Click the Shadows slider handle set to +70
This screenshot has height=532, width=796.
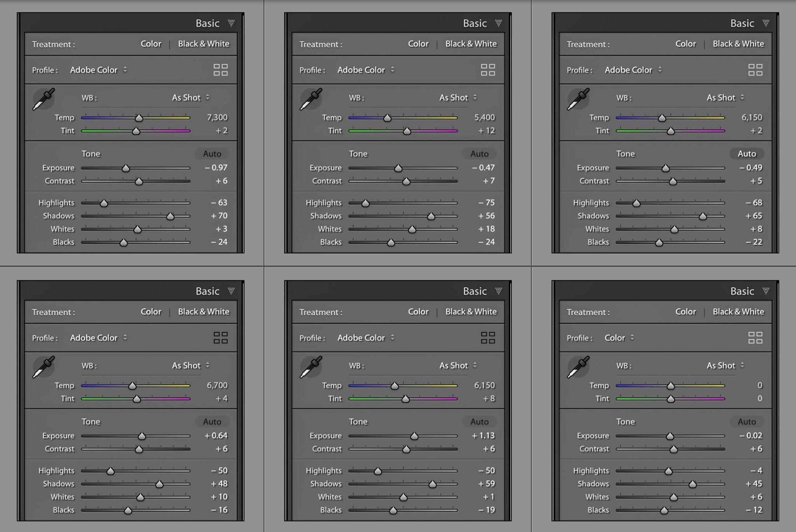[170, 216]
